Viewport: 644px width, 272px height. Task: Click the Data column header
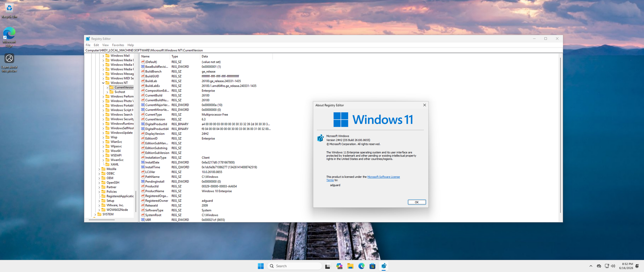236,56
